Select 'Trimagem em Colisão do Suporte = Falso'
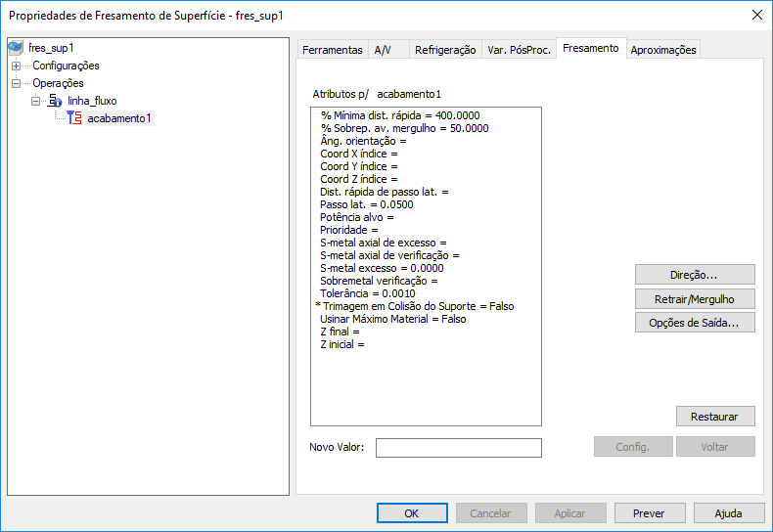Viewport: 773px width, 532px height. [415, 306]
